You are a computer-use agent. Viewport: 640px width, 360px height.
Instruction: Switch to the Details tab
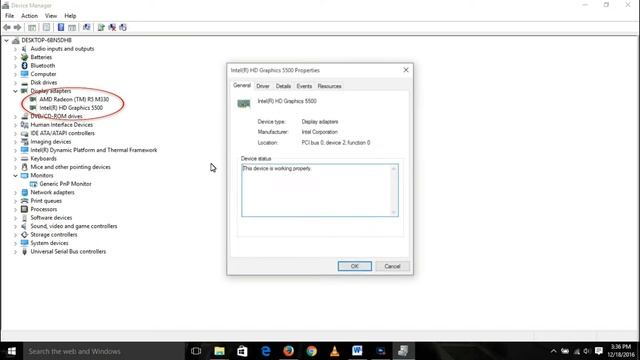283,86
